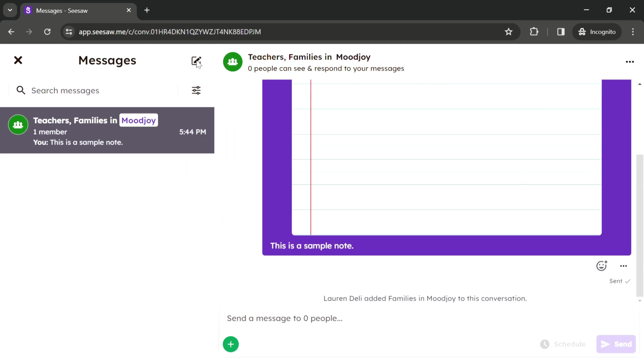Compose a new message with the pencil icon

click(196, 61)
